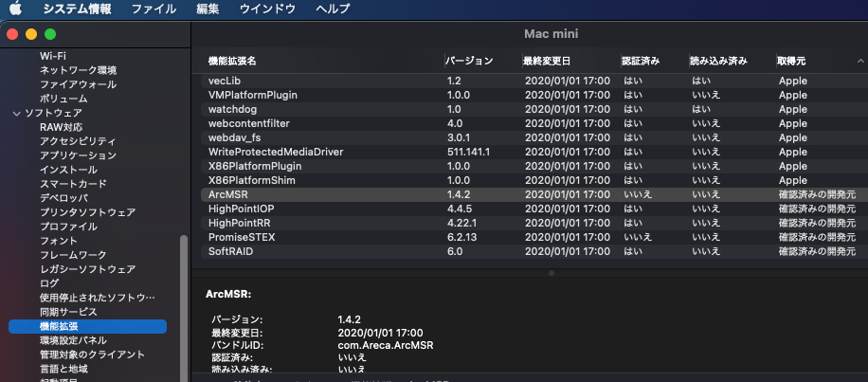Select 同期サービス in the sidebar
This screenshot has width=868, height=382.
point(68,312)
